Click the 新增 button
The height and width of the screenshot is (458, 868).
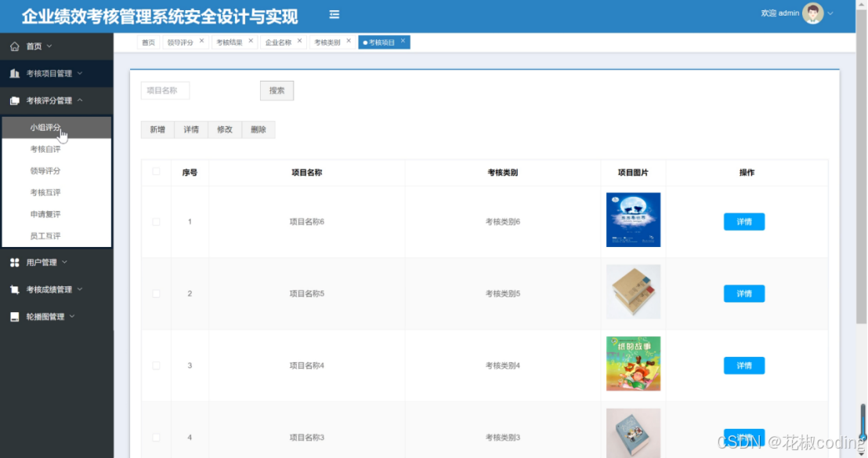(157, 129)
